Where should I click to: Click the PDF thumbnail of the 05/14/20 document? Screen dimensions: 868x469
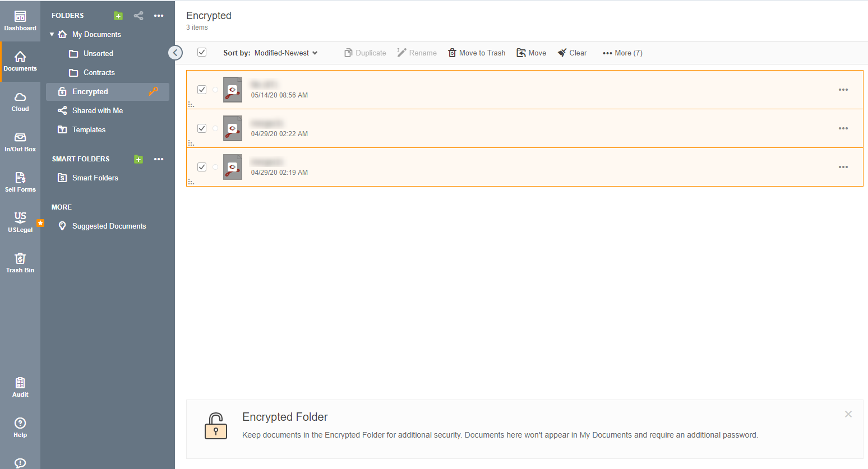(x=233, y=90)
